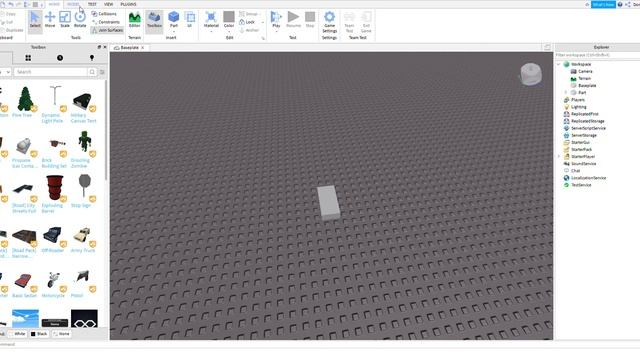Screen dimensions: 640x360
Task: Select the Lighting service in Explorer
Action: 575,107
